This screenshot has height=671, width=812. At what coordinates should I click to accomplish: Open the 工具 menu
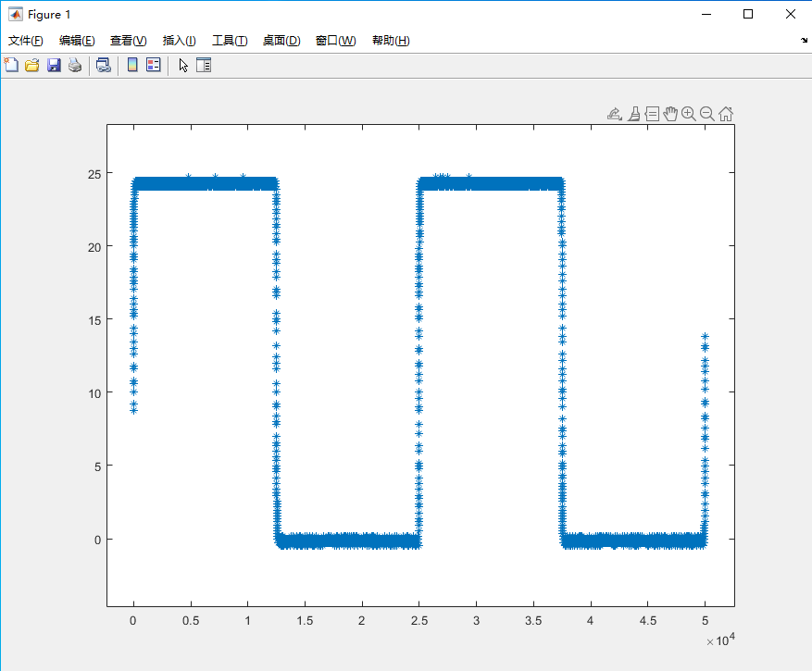(x=231, y=40)
